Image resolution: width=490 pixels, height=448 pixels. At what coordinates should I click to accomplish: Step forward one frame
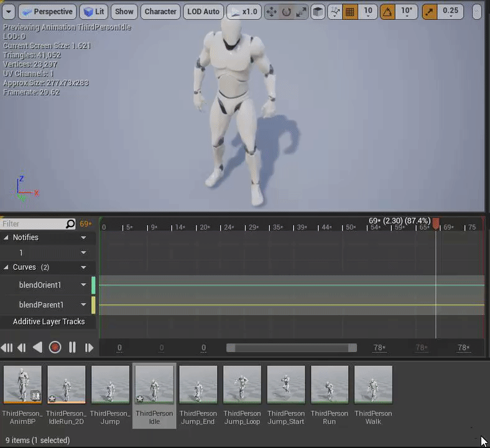(x=89, y=347)
